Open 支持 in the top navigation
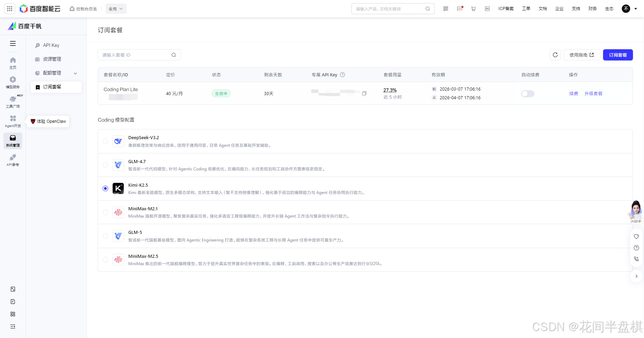The height and width of the screenshot is (338, 644). 576,9
